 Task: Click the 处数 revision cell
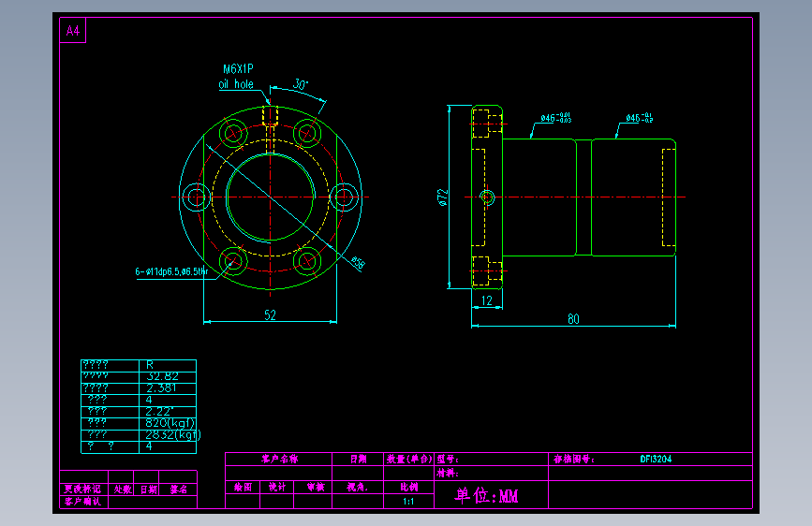(x=123, y=489)
